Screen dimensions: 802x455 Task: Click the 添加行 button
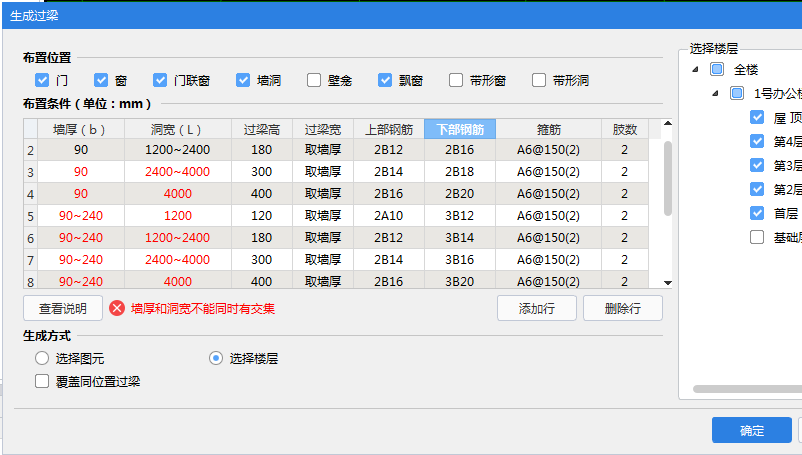[x=537, y=308]
